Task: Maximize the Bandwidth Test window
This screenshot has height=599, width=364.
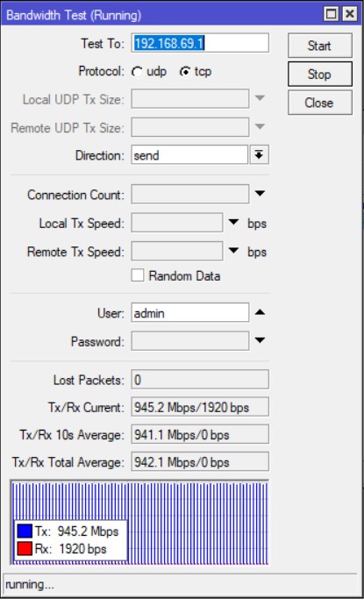Action: (331, 14)
